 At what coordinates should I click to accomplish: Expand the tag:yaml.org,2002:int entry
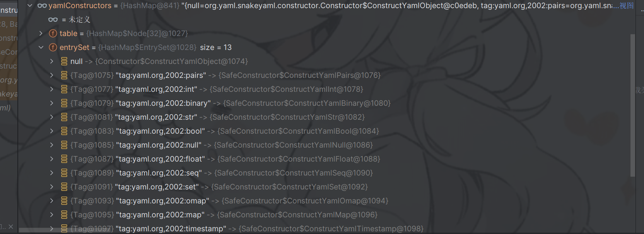(52, 89)
